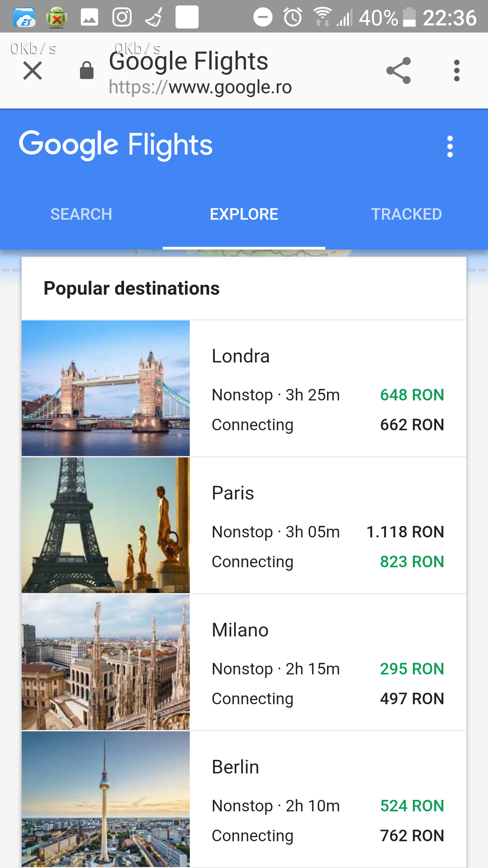Open the Londra destination
Viewport: 488px width, 868px height.
tap(241, 356)
